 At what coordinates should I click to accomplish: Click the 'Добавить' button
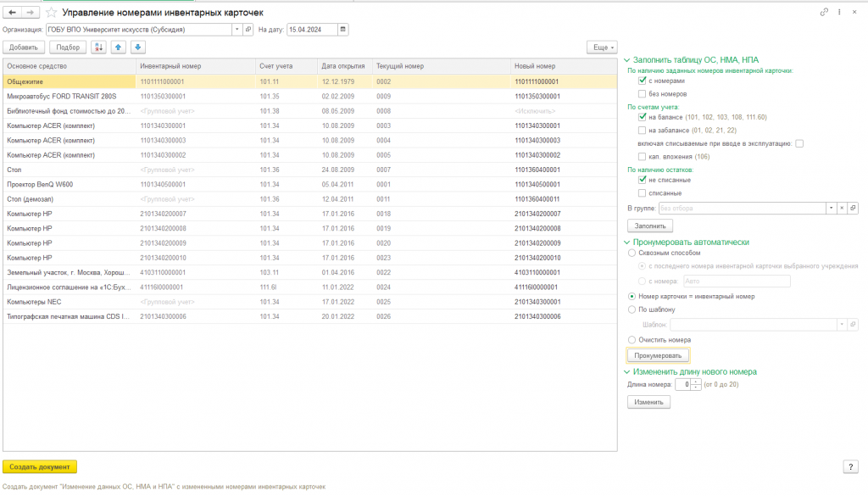24,47
